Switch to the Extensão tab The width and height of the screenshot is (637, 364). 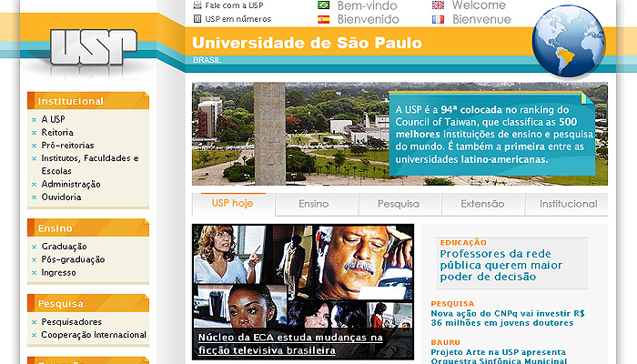[482, 204]
